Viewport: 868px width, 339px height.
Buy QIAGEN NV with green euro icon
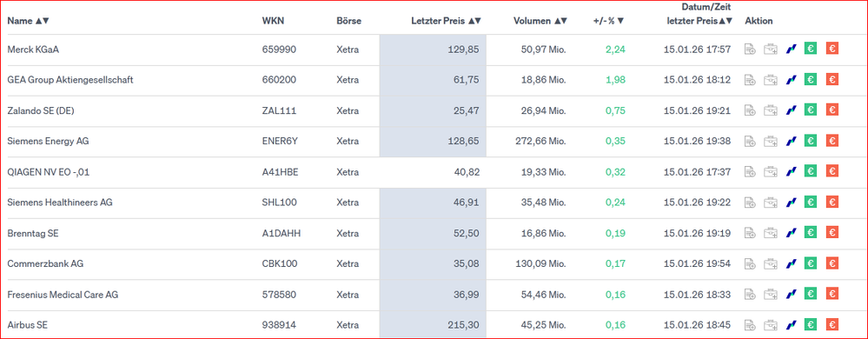[811, 171]
